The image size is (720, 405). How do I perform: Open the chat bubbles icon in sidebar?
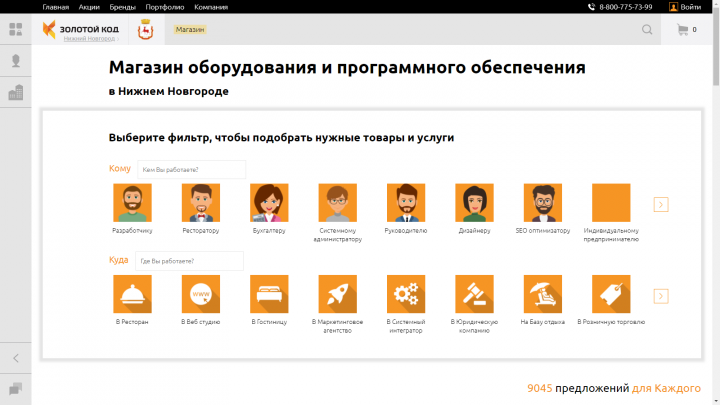[16, 389]
